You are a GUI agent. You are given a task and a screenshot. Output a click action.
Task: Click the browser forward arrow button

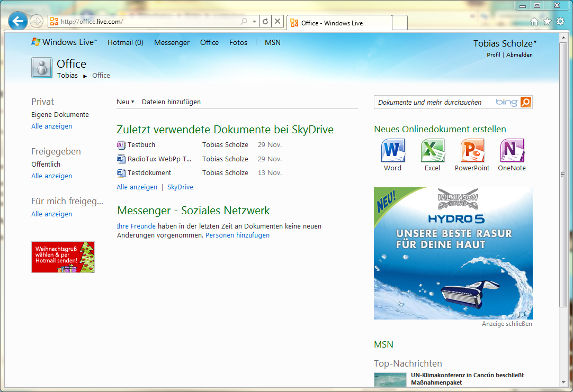[x=36, y=22]
